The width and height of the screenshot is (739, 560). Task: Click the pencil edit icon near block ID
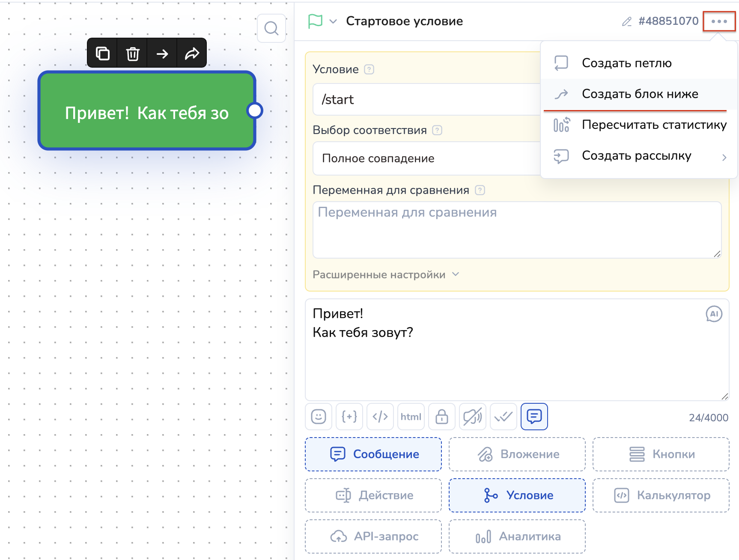click(627, 21)
